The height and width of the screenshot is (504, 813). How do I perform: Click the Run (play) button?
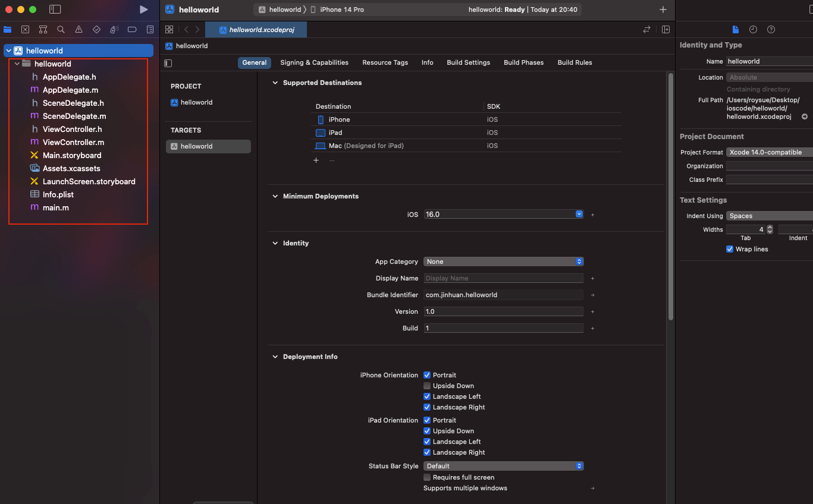tap(143, 10)
